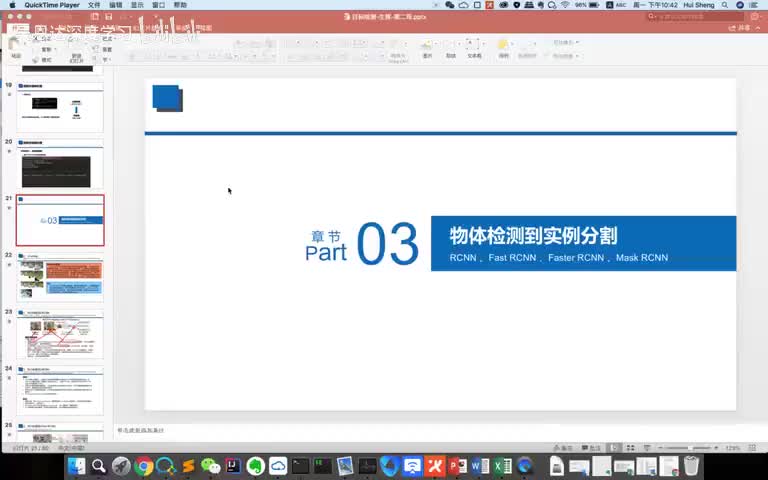Open XMind orange X app in dock
768x480 pixels.
point(435,466)
